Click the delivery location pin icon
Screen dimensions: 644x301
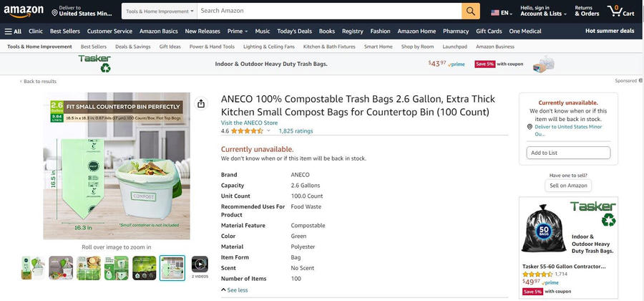(56, 11)
